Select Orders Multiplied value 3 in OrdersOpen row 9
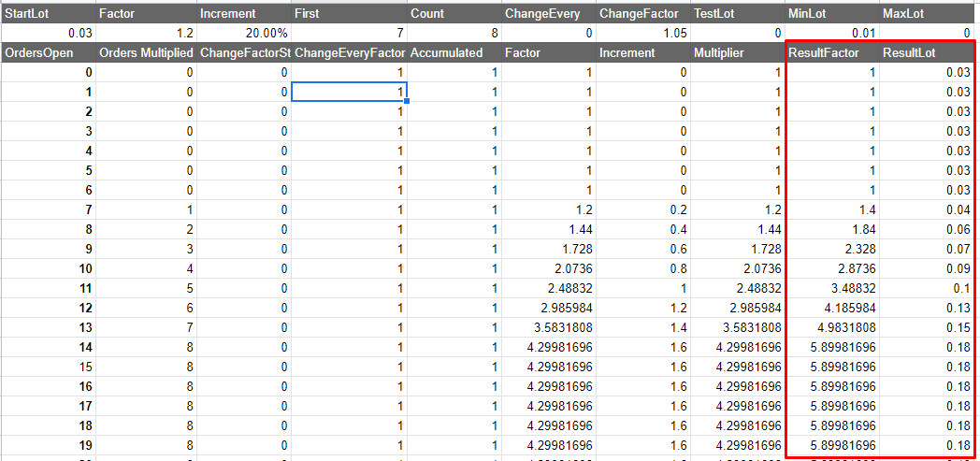Screen dimensions: 980x461 tap(147, 250)
